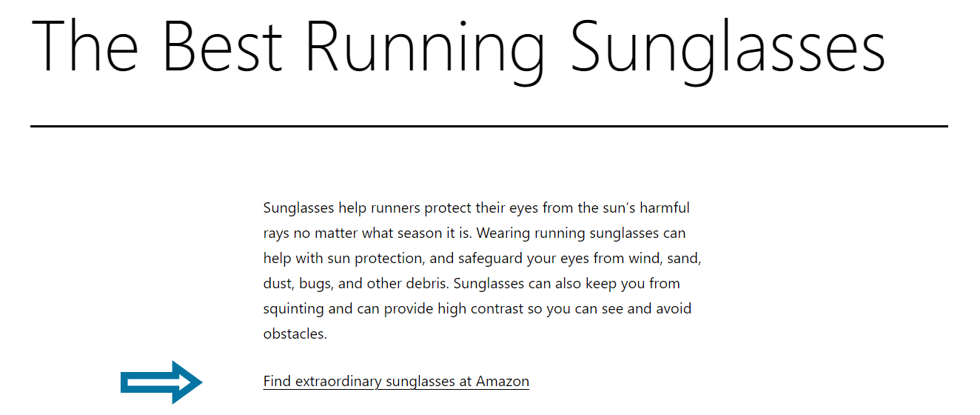Place cursor in first paragraph line starting Sunglasses help
The width and height of the screenshot is (980, 415).
(x=477, y=208)
